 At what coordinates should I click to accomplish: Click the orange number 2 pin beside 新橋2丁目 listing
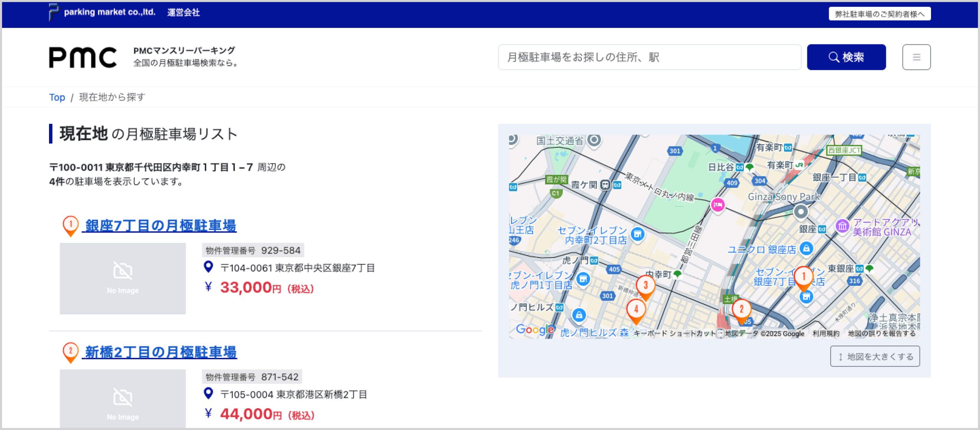click(x=70, y=352)
